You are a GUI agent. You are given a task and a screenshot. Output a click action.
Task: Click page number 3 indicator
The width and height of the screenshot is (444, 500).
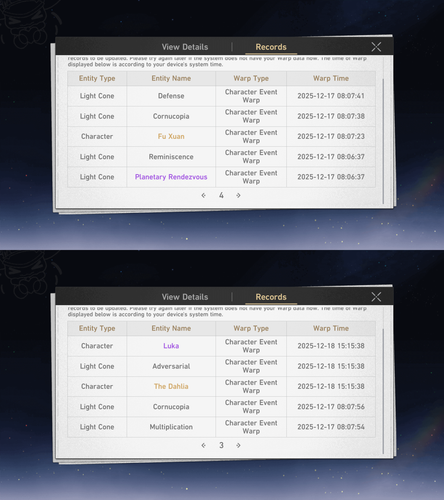coord(221,445)
